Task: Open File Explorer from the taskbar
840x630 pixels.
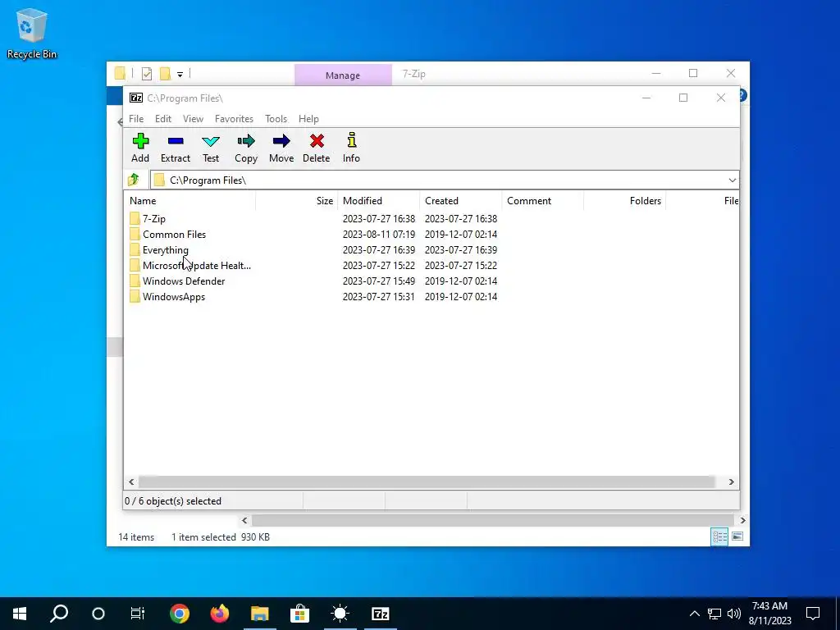Action: pos(260,614)
